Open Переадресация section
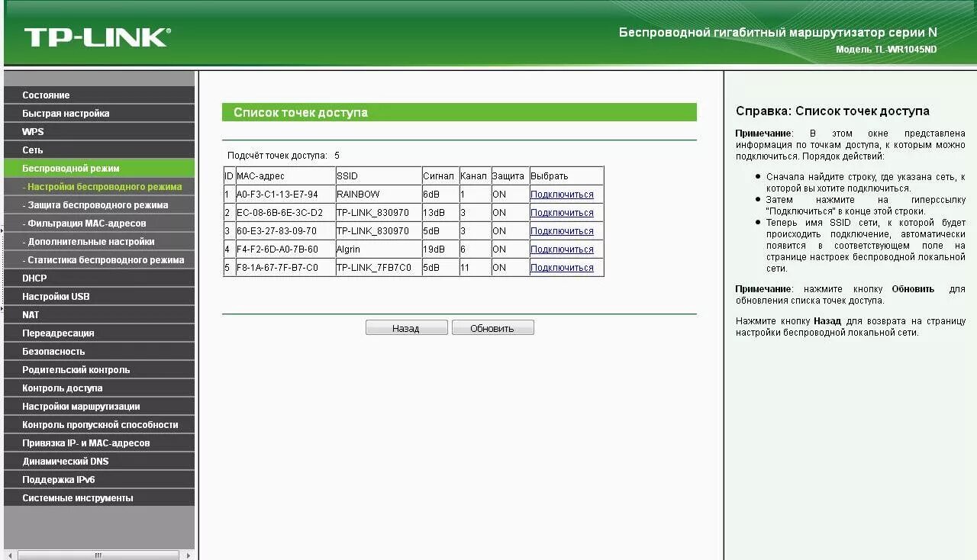Viewport: 977px width, 560px height. tap(99, 333)
